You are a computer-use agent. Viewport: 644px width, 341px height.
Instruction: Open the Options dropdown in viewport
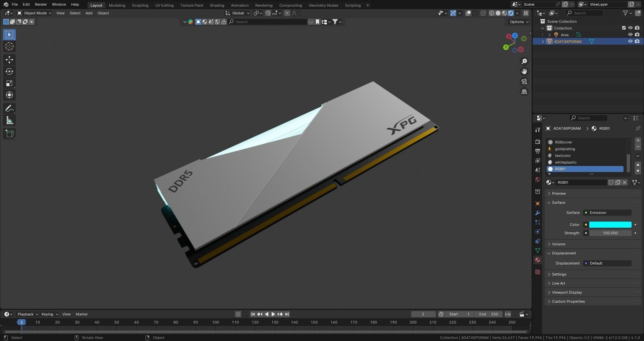(519, 22)
